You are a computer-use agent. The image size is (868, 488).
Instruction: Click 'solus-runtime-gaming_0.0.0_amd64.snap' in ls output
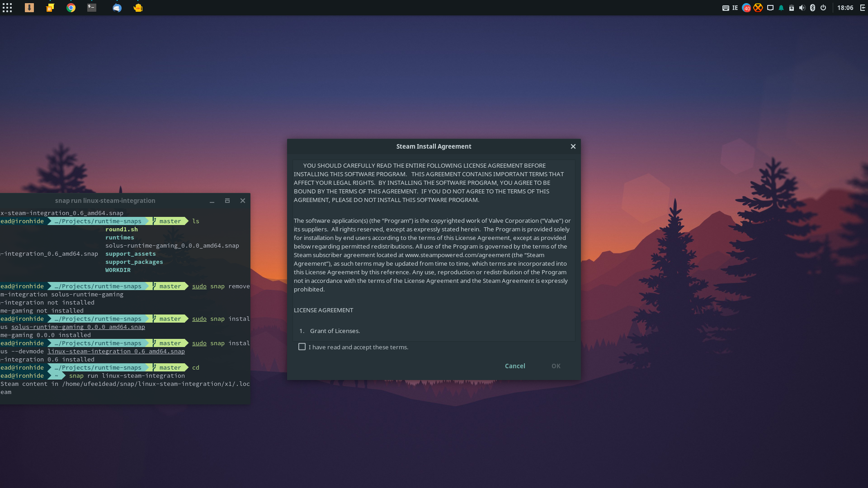(x=172, y=245)
